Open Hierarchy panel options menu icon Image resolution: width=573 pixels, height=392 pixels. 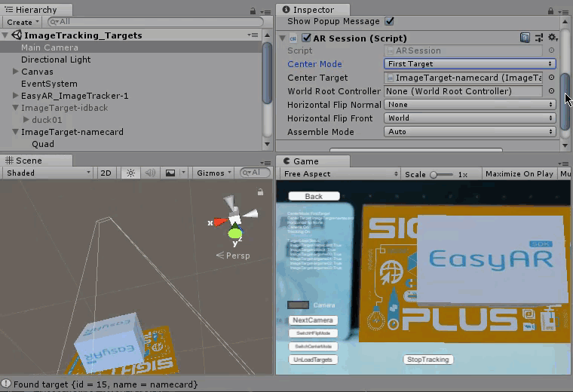[265, 12]
